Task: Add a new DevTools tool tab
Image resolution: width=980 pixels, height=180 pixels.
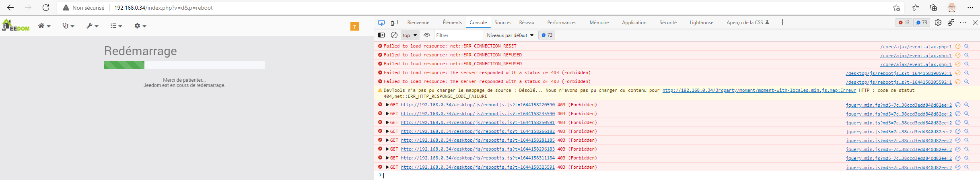Action: coord(782,22)
